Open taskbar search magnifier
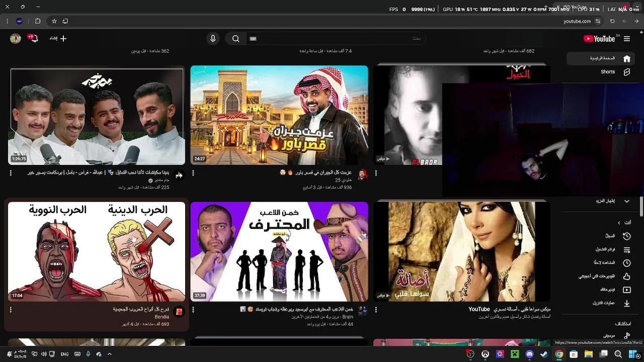Image resolution: width=644 pixels, height=362 pixels. tap(618, 354)
